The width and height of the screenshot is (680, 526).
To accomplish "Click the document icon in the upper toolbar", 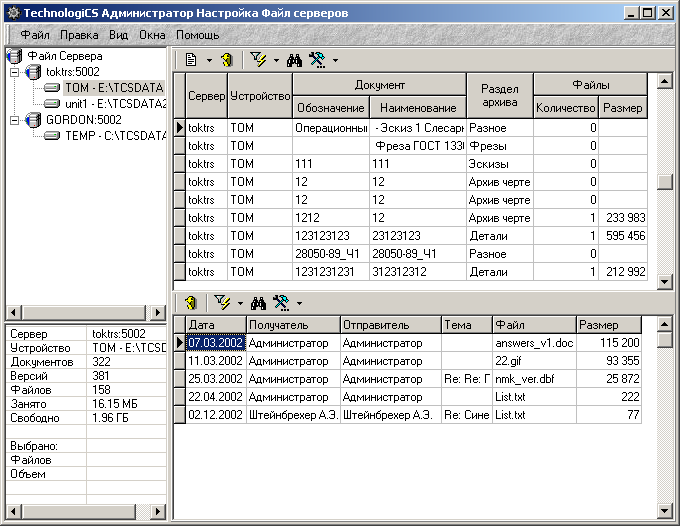I will pos(190,60).
